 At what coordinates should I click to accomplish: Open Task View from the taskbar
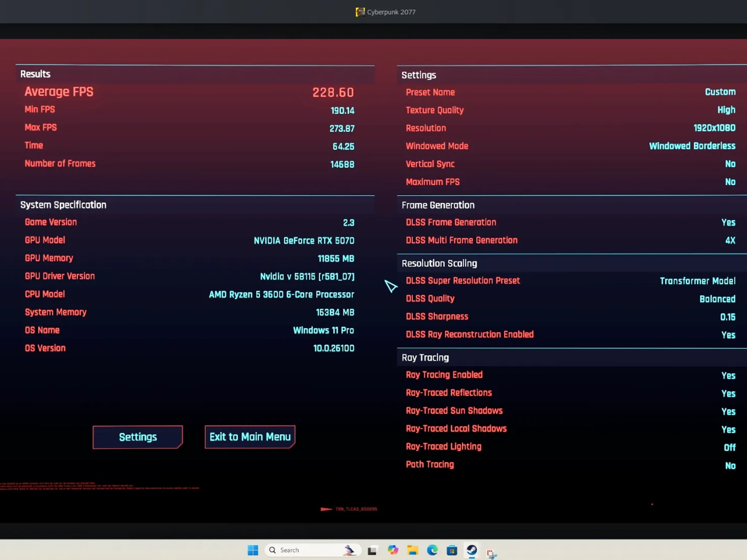point(372,550)
